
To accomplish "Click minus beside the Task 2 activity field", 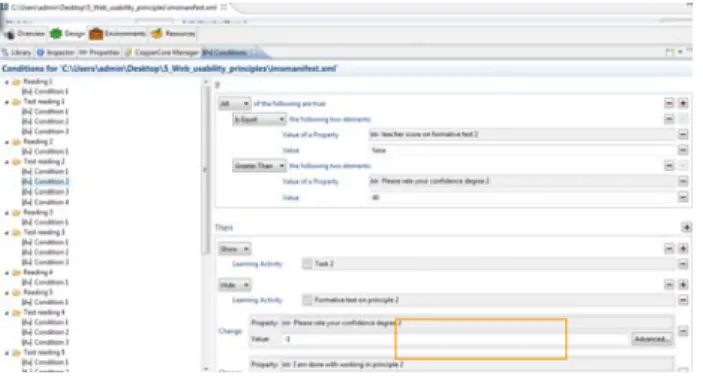I will pos(683,264).
